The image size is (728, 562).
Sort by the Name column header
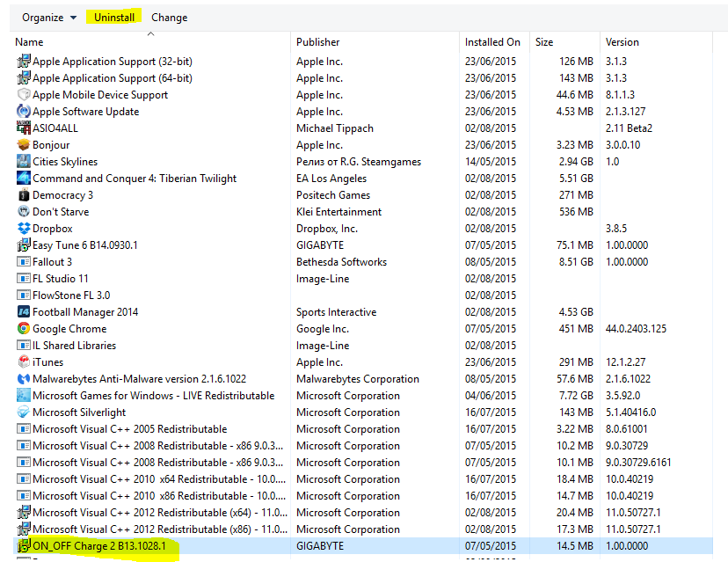[29, 42]
